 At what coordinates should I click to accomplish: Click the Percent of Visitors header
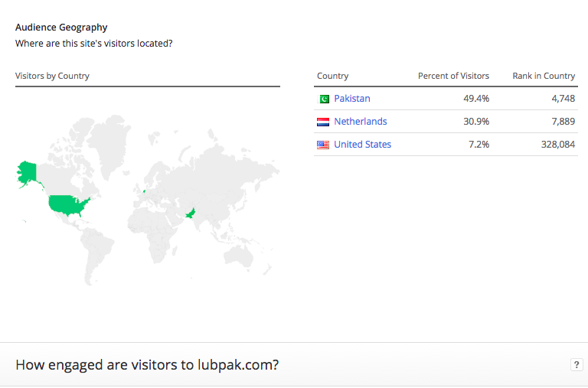click(453, 76)
